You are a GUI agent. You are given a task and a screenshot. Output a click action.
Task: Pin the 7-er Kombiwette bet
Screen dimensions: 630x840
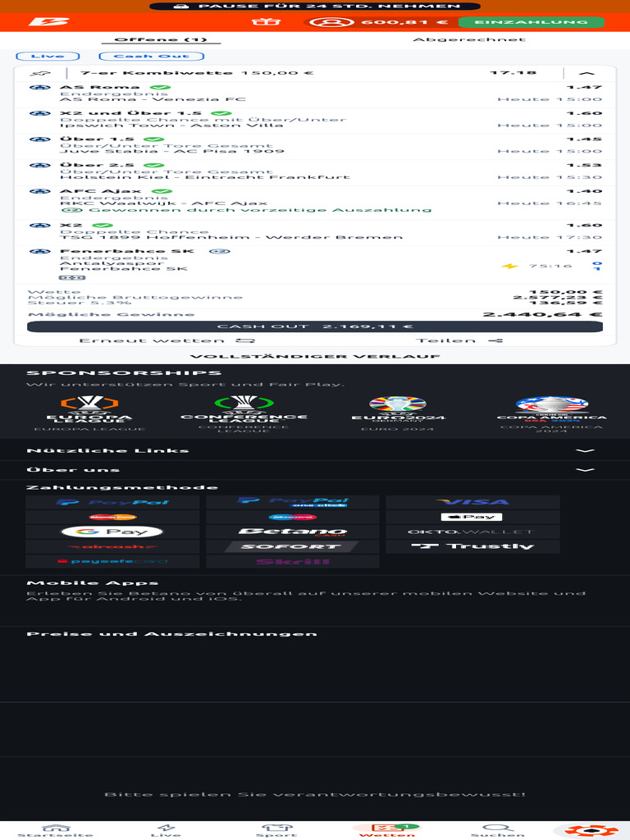point(40,73)
